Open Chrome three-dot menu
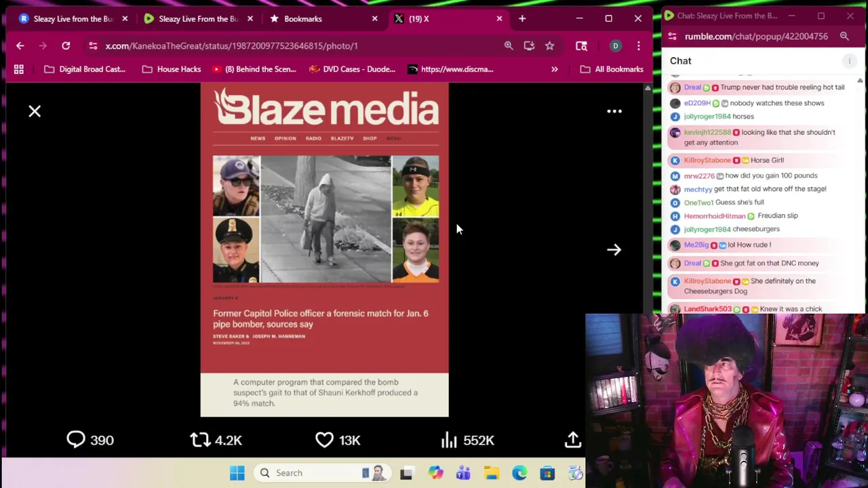The width and height of the screenshot is (868, 488). 638,45
